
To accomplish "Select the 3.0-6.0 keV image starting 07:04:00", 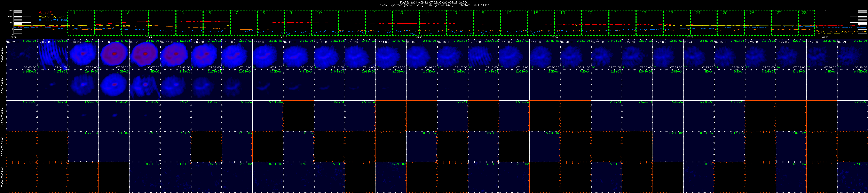I will pos(83,54).
